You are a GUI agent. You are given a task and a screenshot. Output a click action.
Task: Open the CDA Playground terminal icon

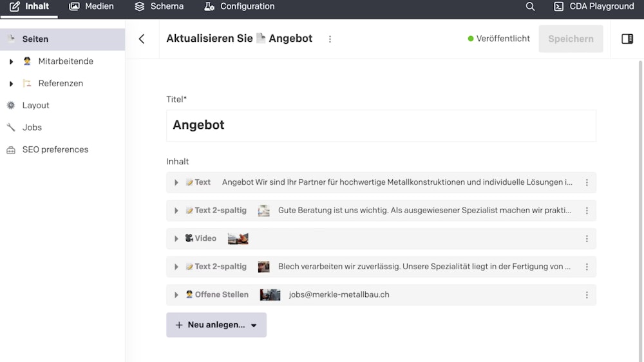(x=558, y=6)
